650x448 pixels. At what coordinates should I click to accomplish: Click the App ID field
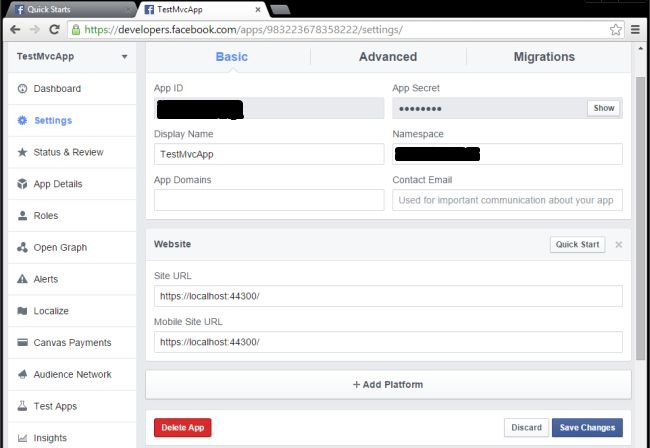269,109
